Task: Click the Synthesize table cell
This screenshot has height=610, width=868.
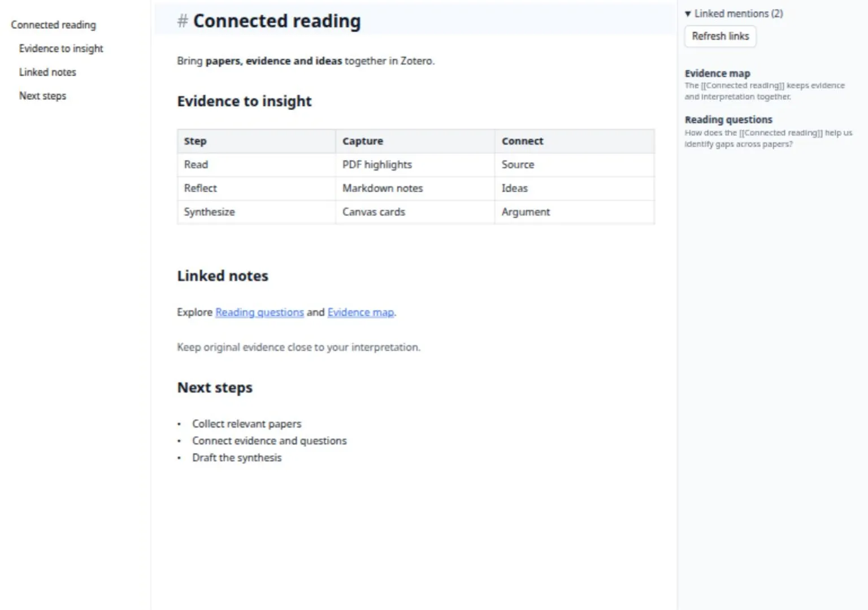Action: (256, 212)
